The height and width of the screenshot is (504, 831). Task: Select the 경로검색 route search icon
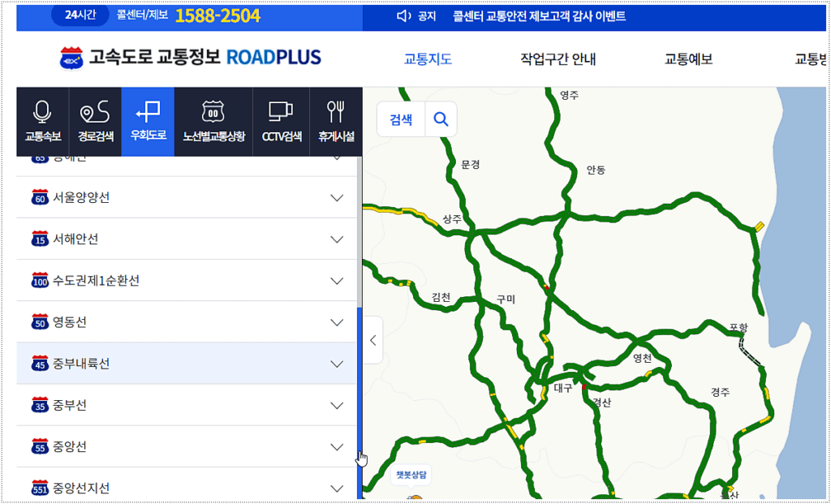tap(95, 120)
